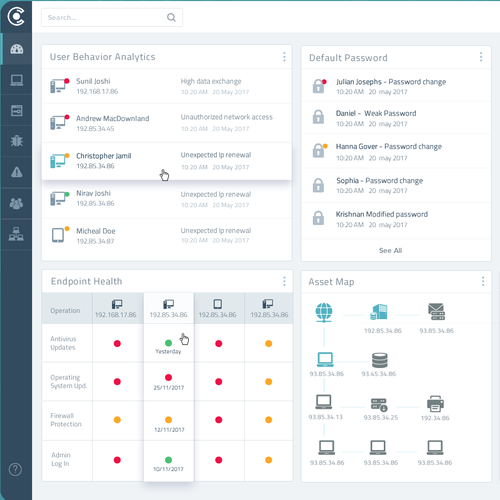Click lock icon for Daniel Weak Password
Viewport: 500px width, 500px height.
pos(318,117)
